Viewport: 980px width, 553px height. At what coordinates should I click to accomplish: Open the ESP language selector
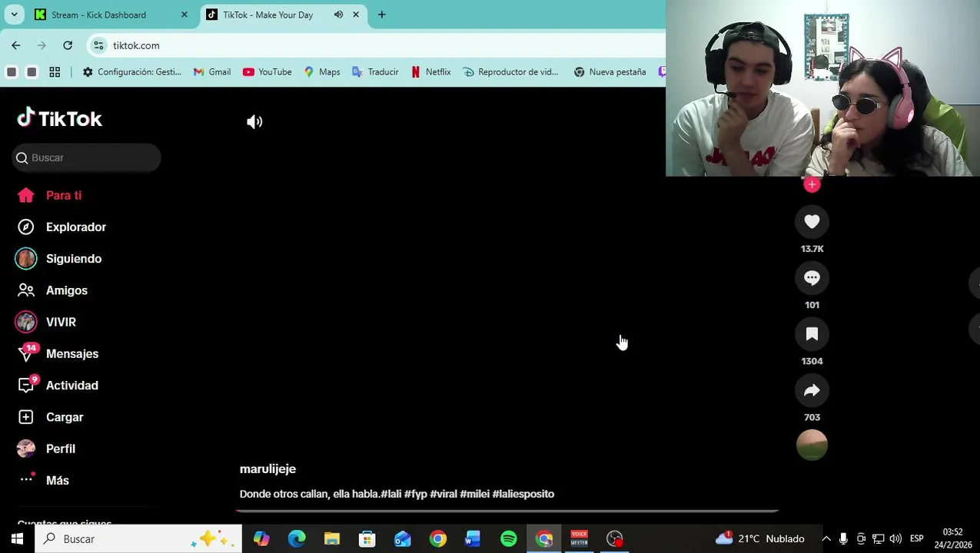916,539
